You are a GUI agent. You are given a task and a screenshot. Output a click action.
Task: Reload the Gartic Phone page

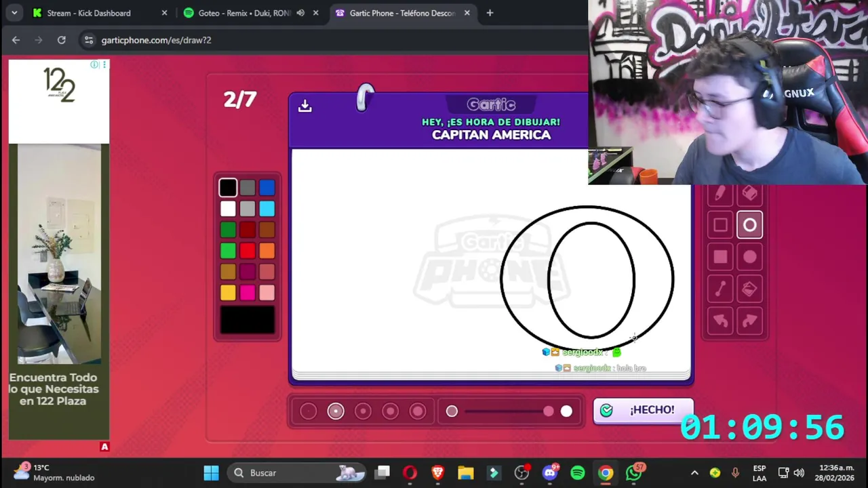pos(62,40)
